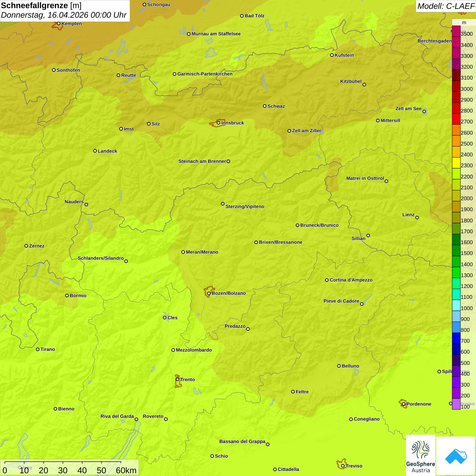The image size is (476, 476).
Task: Select the Cortina d'Ampezzo marker circle
Action: tap(327, 280)
